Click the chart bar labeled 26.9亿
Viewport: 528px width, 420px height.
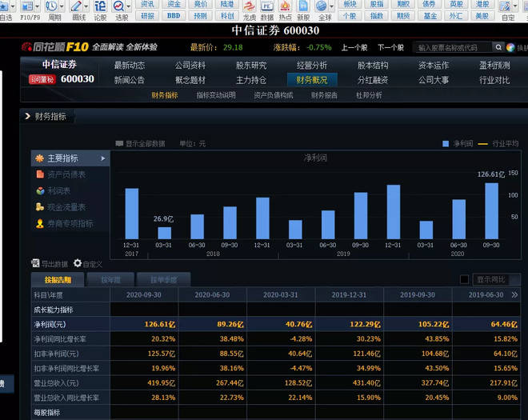[164, 233]
